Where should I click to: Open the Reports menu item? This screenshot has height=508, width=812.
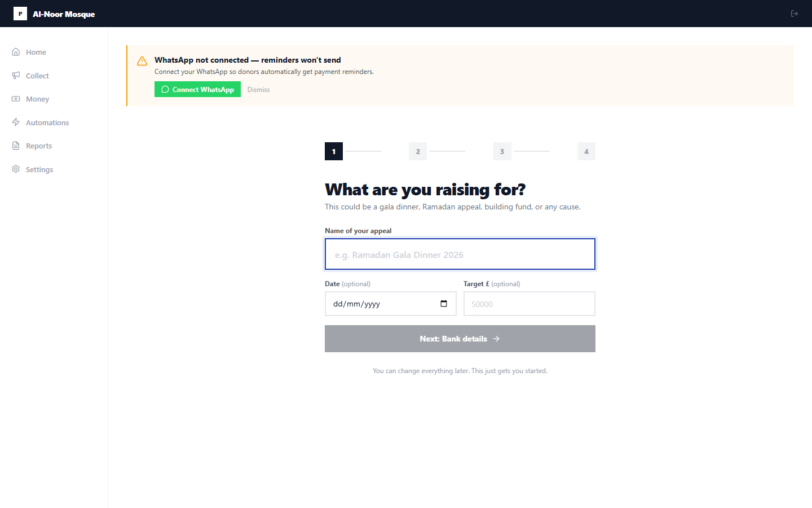(39, 146)
